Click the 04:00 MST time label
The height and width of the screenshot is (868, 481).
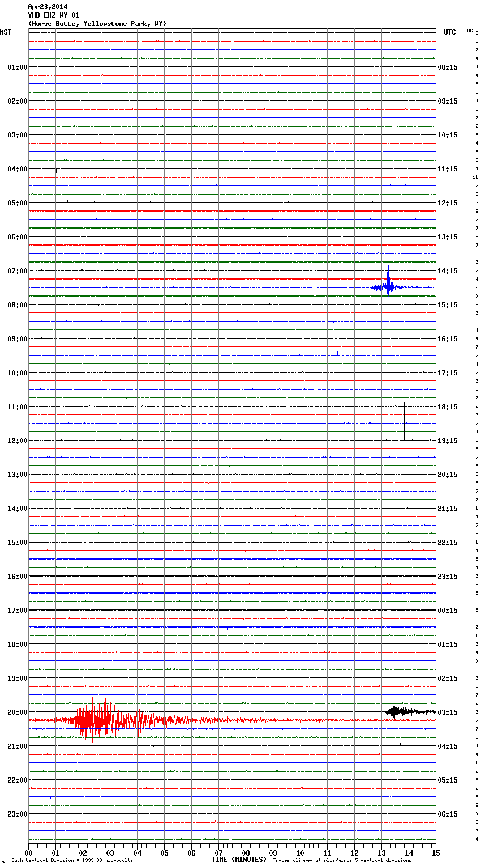[17, 169]
